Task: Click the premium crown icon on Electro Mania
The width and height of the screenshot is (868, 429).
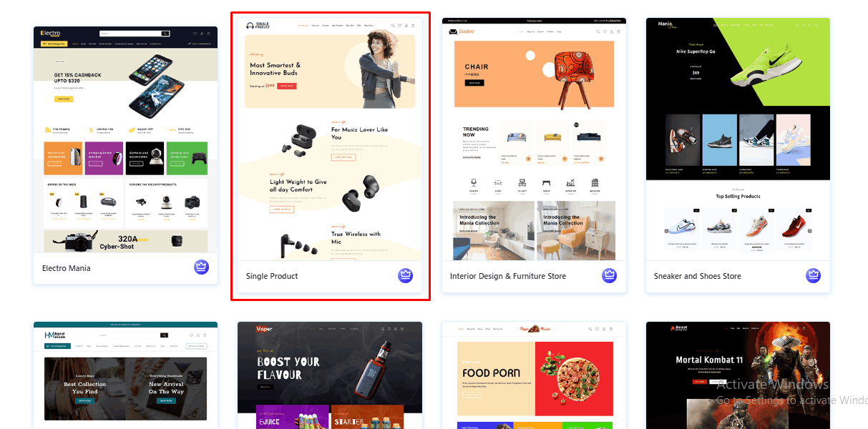Action: pyautogui.click(x=201, y=267)
